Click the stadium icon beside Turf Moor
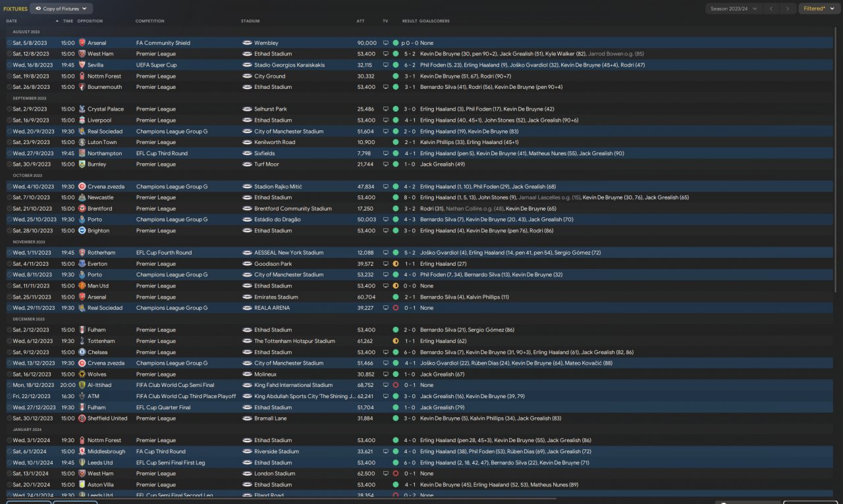The width and height of the screenshot is (843, 504). click(247, 164)
